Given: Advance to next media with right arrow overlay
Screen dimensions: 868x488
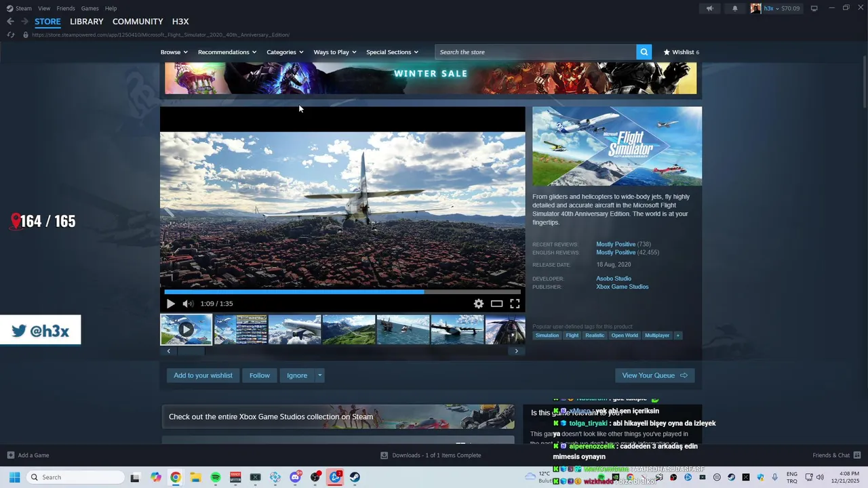Looking at the screenshot, I should tap(516, 209).
